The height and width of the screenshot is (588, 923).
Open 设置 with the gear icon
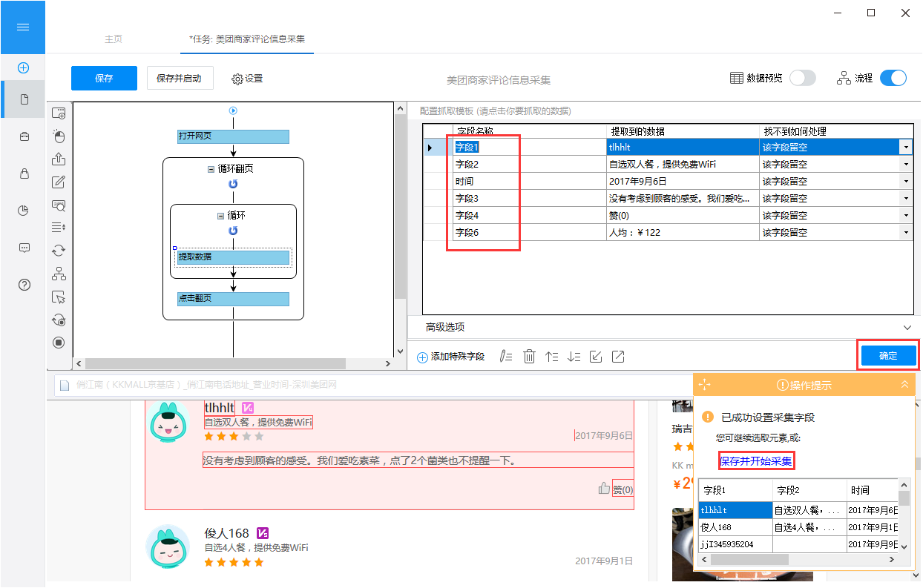coord(247,78)
